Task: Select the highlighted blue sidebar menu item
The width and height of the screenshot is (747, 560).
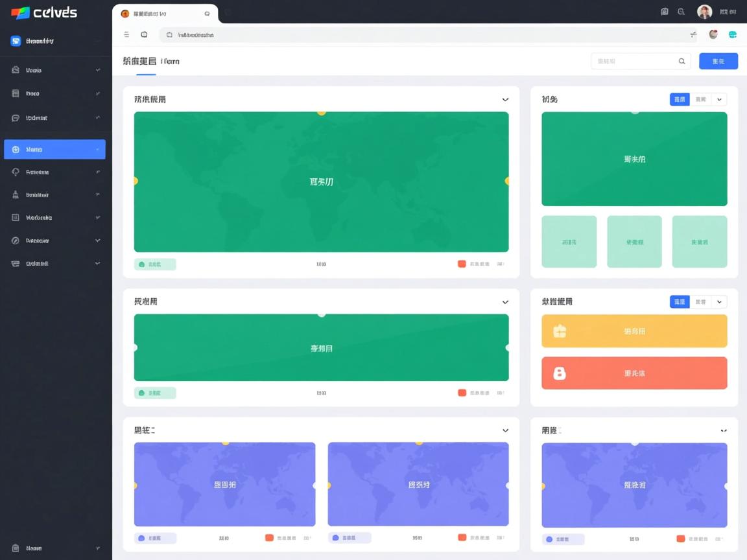Action: 54,150
